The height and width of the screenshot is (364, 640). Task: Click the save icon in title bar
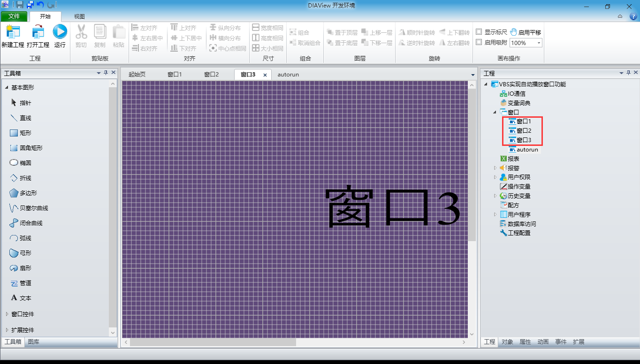click(20, 5)
